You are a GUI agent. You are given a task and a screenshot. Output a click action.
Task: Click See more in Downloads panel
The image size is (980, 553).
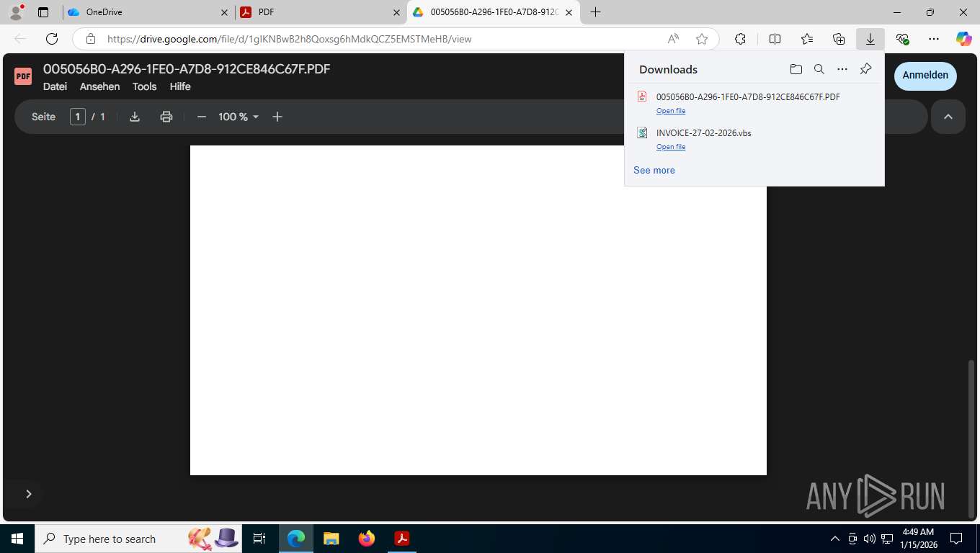click(x=654, y=171)
